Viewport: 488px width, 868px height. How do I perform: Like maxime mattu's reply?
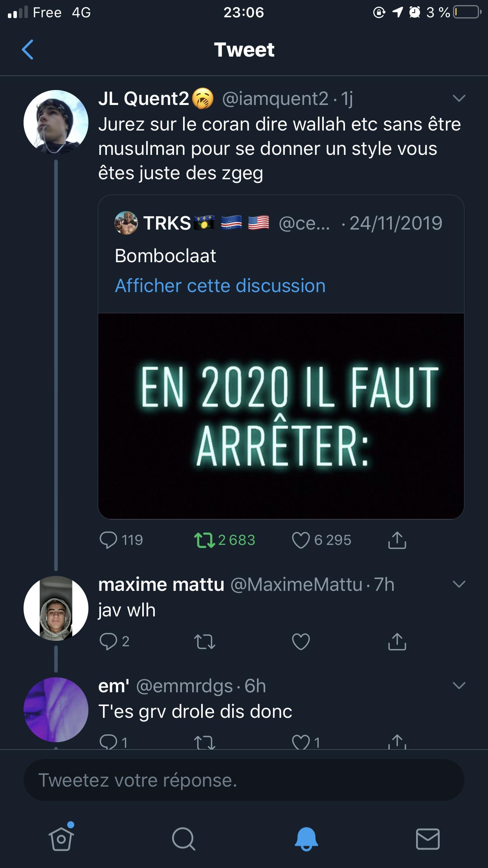[301, 642]
